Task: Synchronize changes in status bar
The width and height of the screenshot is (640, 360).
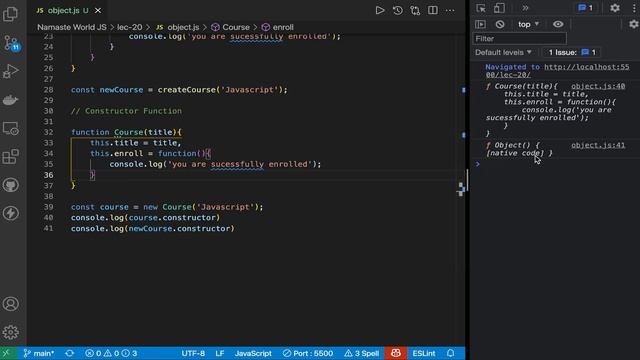Action: tap(69, 353)
